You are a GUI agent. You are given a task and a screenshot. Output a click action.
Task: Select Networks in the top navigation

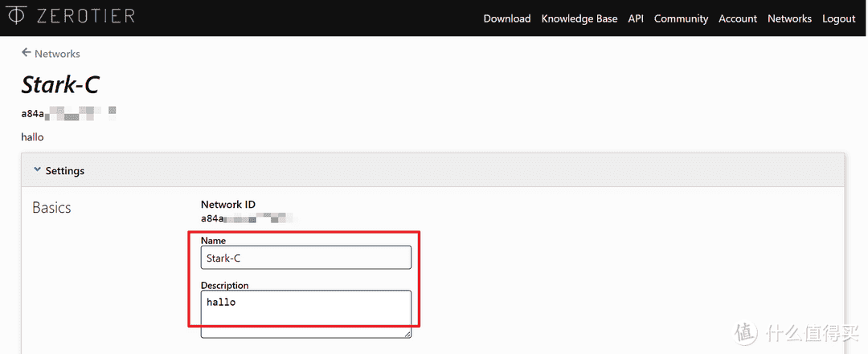pos(789,18)
